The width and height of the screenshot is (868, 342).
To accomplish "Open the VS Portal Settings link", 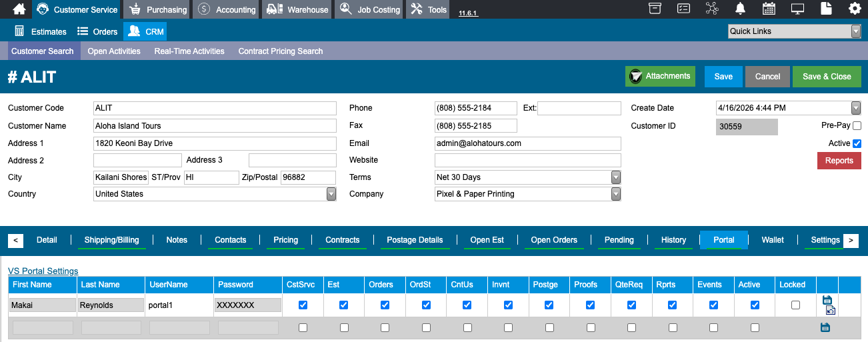I will tap(43, 271).
